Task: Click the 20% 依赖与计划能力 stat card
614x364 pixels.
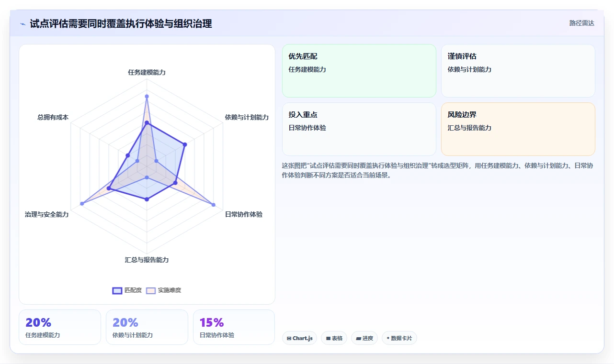Action: (147, 327)
